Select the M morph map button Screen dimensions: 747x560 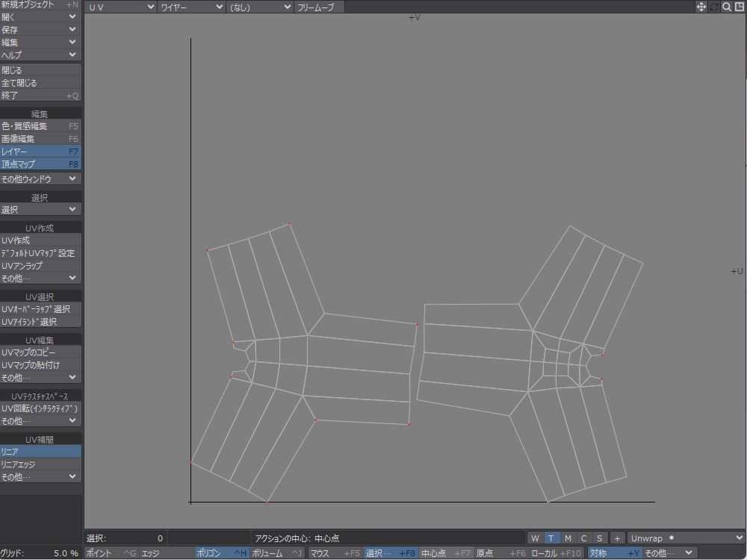click(568, 538)
